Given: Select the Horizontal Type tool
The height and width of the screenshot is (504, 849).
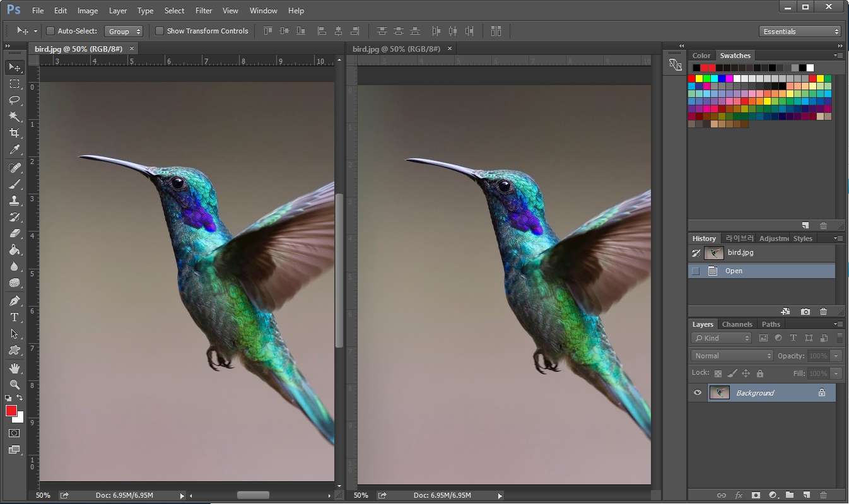Looking at the screenshot, I should pos(15,317).
